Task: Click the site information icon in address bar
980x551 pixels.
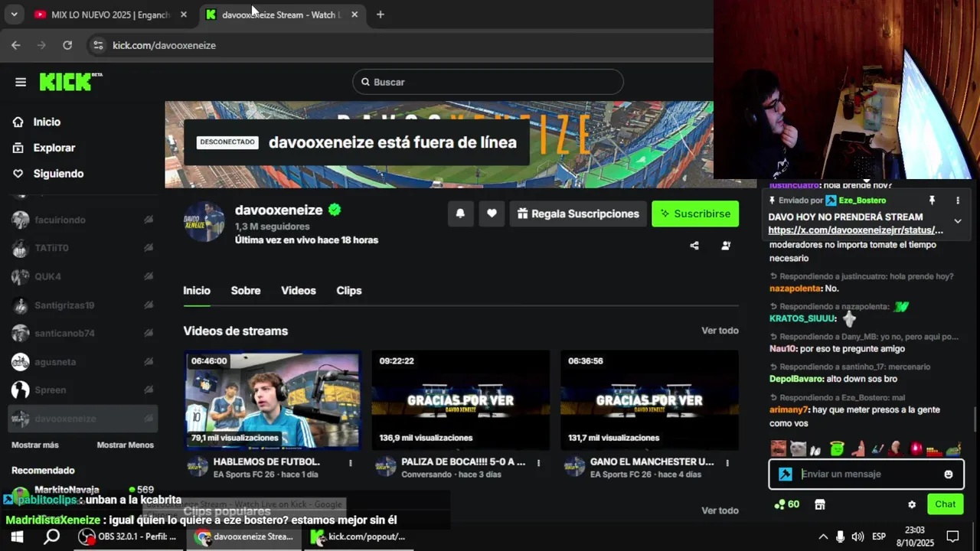Action: point(97,45)
